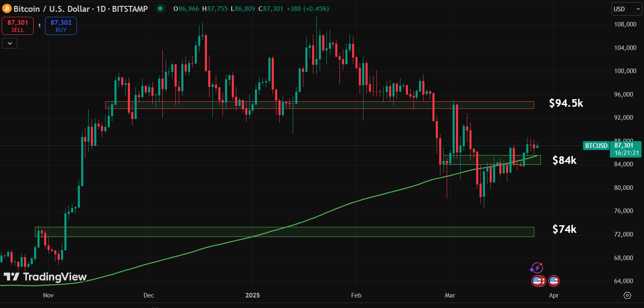Image resolution: width=644 pixels, height=308 pixels.
Task: Select the quantity 1 between SELL and BUY
Action: pos(40,26)
